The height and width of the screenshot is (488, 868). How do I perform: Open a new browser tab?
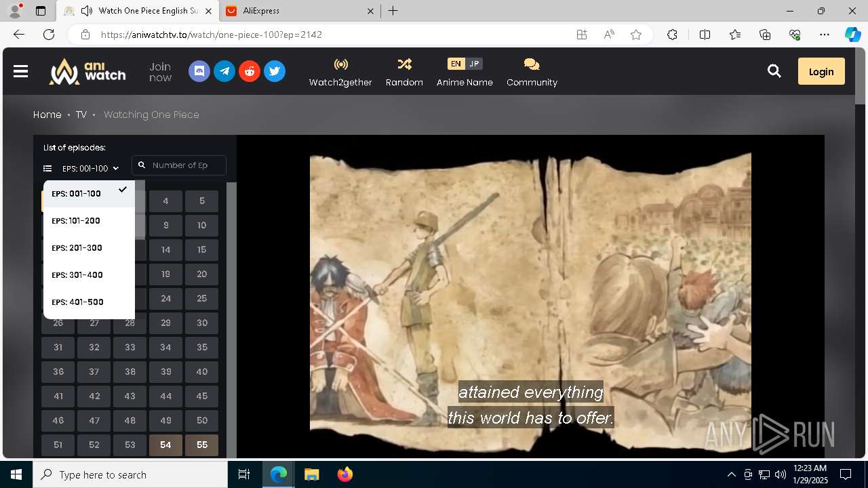(393, 11)
